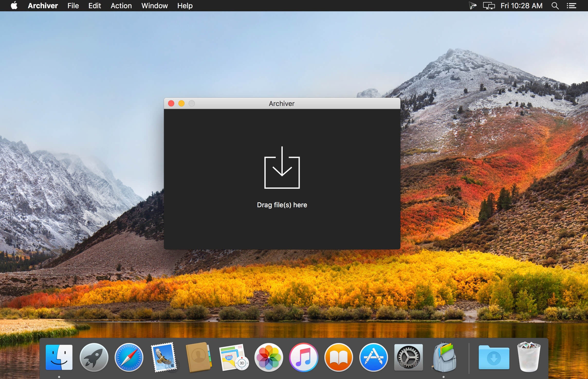Open the App Store dock icon

(x=373, y=357)
